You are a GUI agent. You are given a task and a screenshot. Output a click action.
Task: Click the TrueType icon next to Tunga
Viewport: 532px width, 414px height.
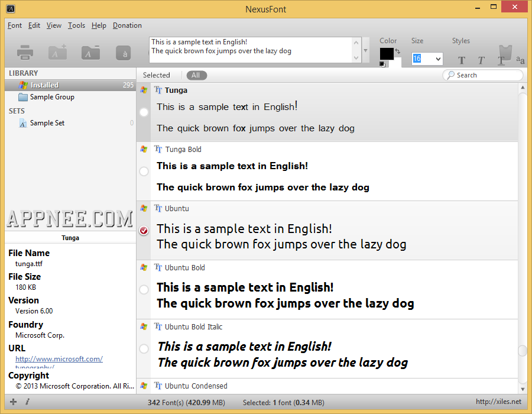point(158,90)
